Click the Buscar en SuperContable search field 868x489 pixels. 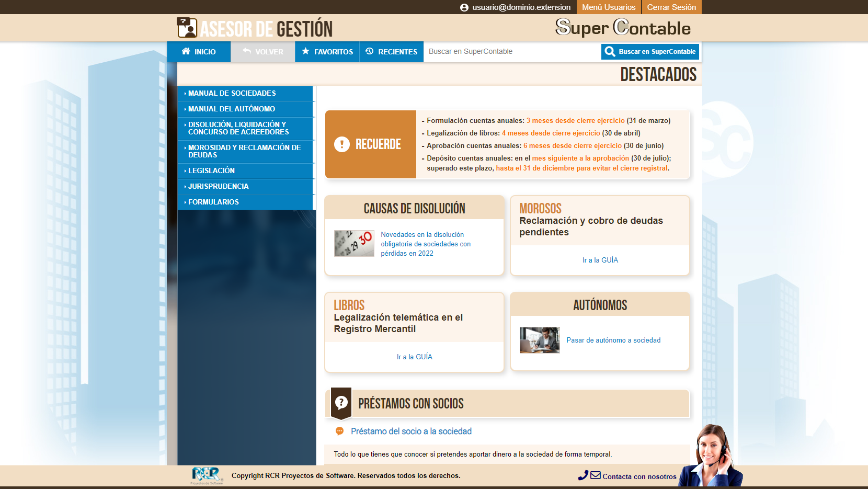[x=511, y=51]
